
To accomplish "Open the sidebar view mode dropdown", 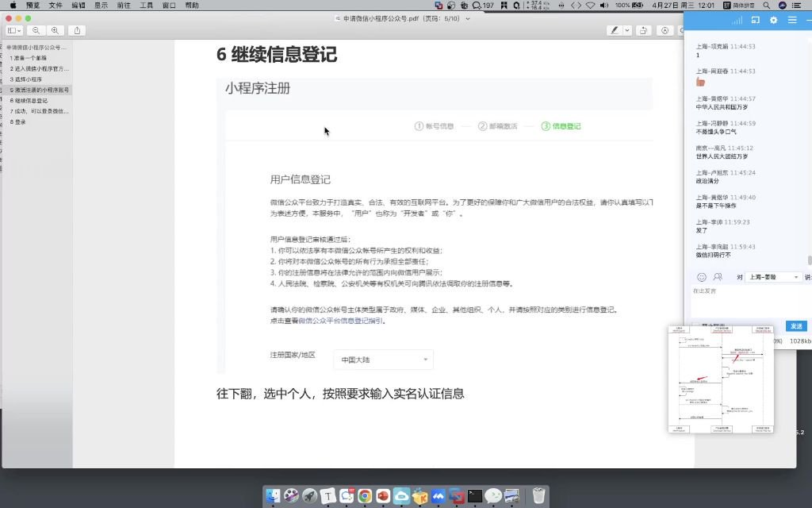I will click(14, 31).
